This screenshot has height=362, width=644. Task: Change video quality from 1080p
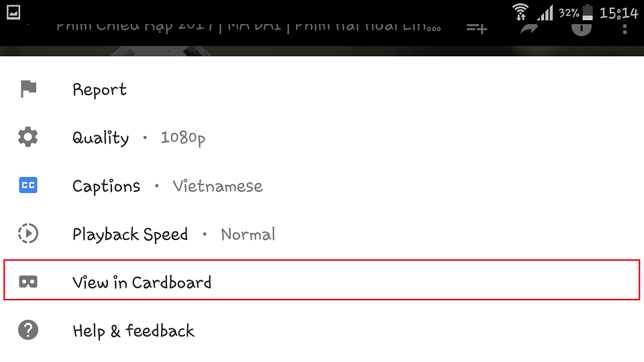coord(322,137)
